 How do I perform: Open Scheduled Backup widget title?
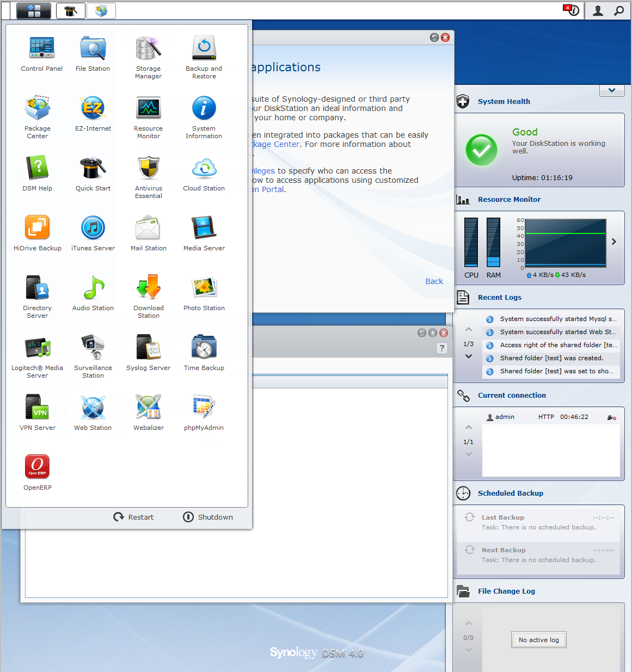(x=511, y=493)
